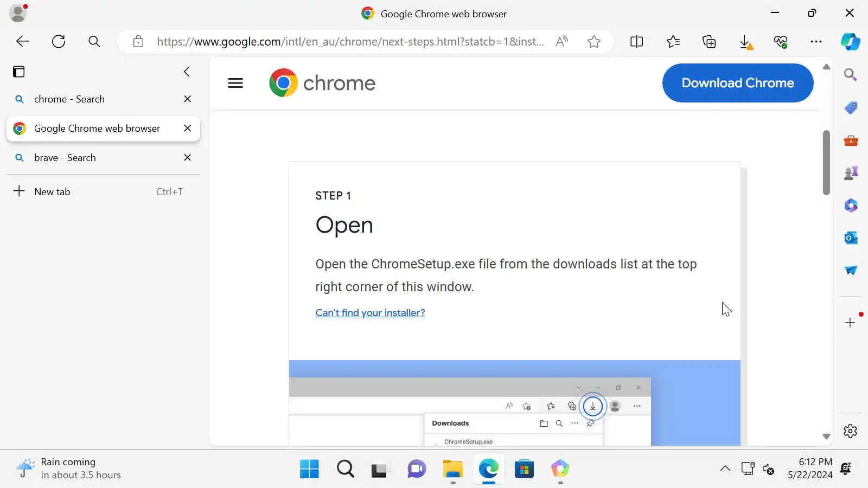Click scroll up arrow of page

click(826, 67)
